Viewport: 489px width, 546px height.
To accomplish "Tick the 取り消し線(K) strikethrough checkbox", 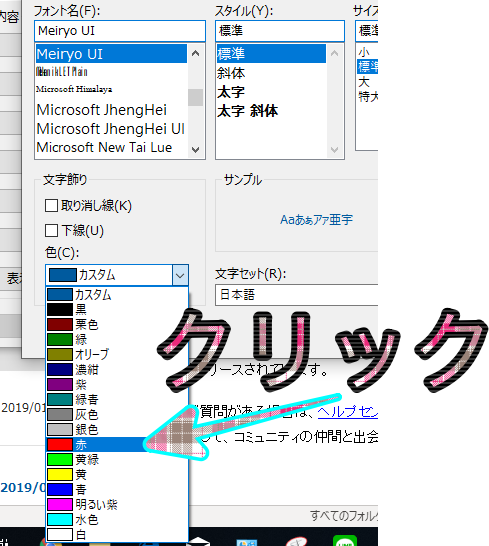I will 51,205.
